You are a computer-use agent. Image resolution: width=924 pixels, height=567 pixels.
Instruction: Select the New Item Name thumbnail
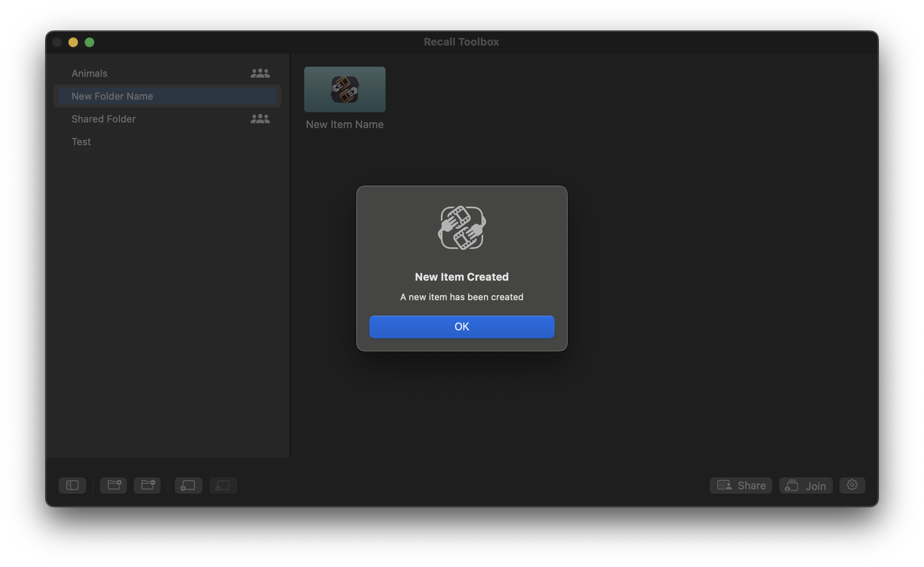point(344,89)
